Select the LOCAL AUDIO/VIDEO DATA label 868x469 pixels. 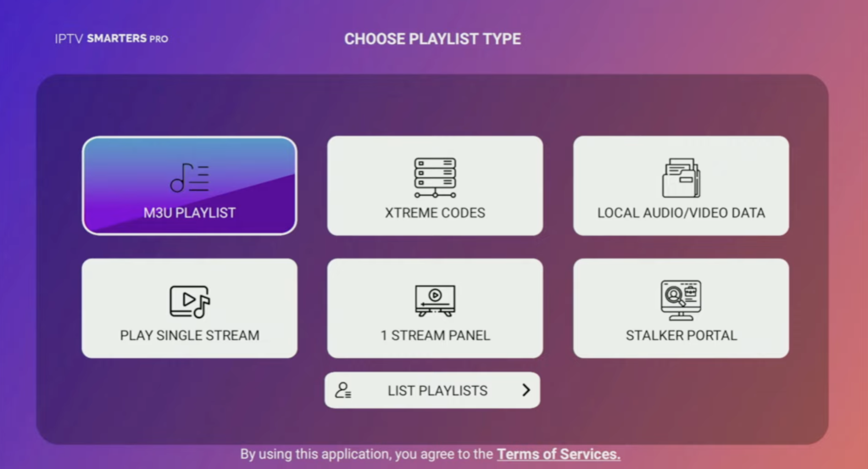[681, 213]
